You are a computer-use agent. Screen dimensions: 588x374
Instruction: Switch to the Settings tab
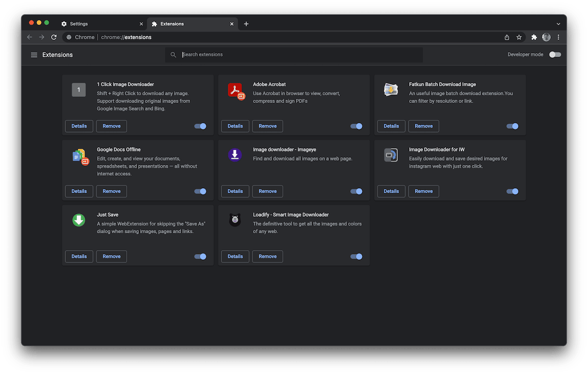[x=101, y=24]
